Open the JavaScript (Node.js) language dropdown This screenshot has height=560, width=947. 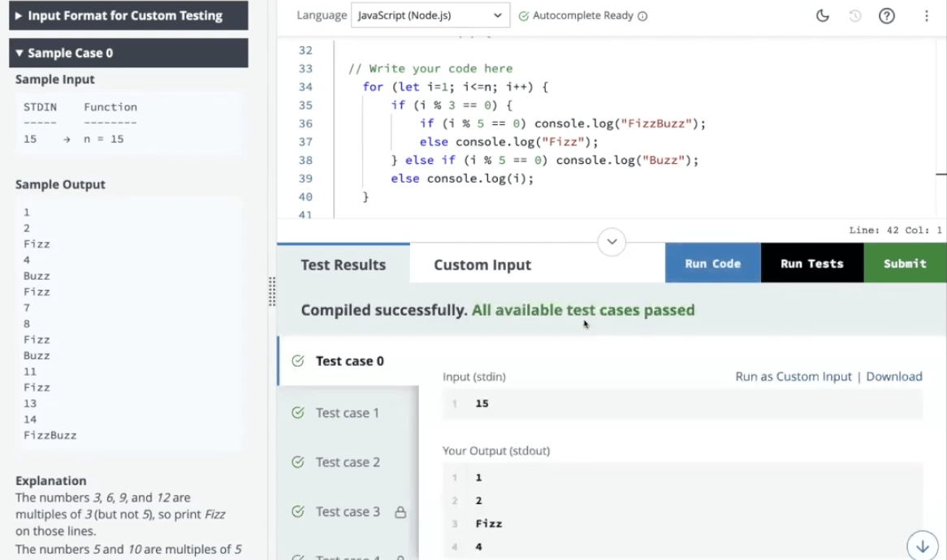(x=430, y=15)
